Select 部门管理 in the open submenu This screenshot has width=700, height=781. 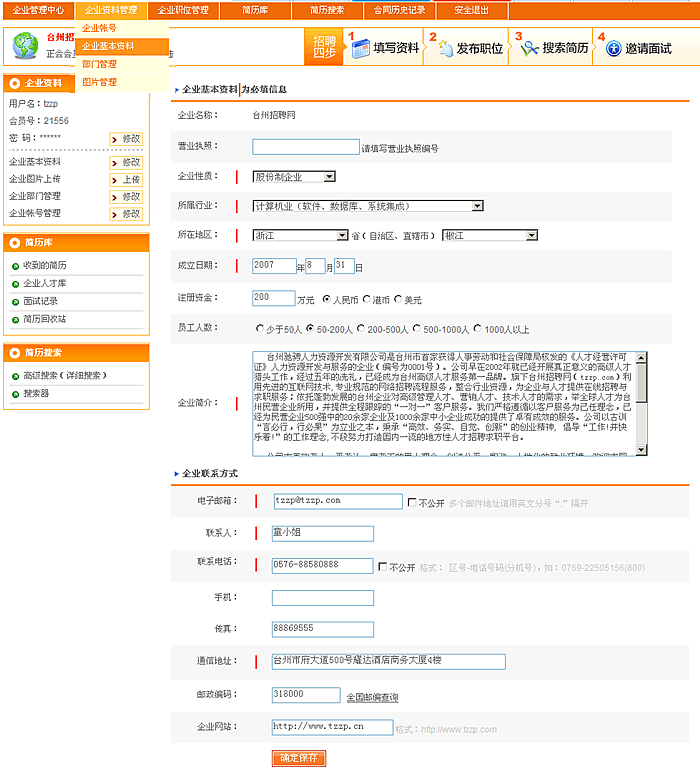pyautogui.click(x=99, y=64)
